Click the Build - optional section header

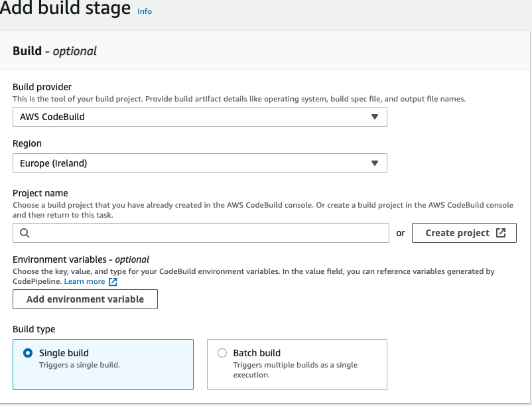[x=54, y=51]
